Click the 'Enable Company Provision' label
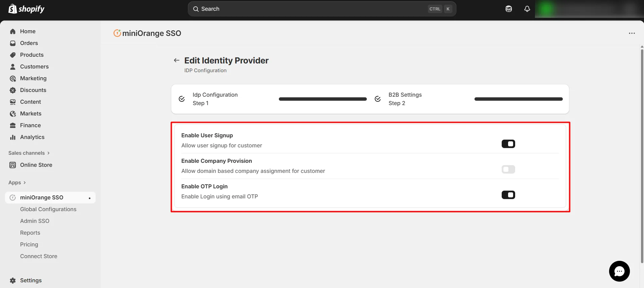 click(x=216, y=161)
